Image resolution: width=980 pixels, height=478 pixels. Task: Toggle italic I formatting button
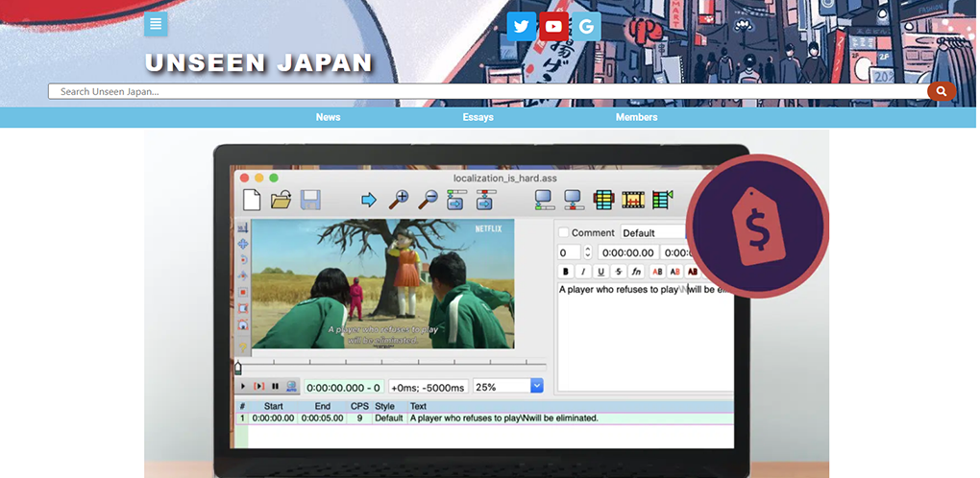tap(583, 272)
